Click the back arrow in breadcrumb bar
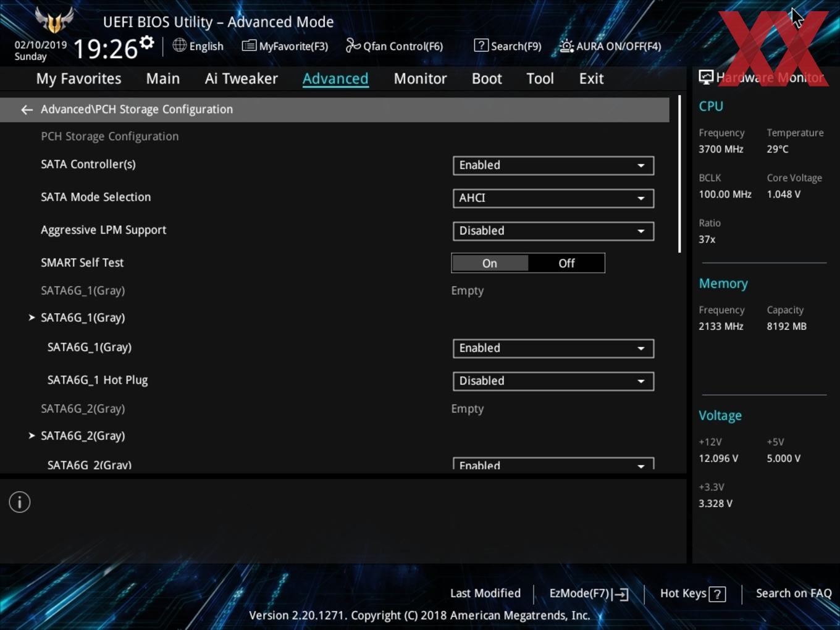Screen dimensions: 840x630 (27, 109)
